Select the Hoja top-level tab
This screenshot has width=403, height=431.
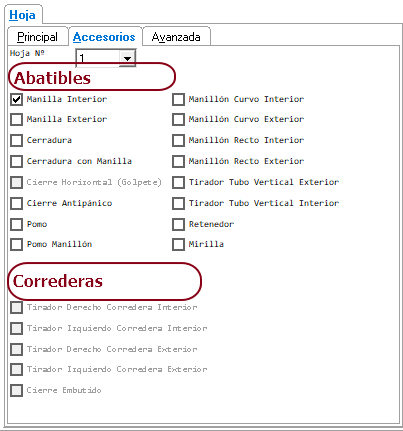click(x=22, y=15)
